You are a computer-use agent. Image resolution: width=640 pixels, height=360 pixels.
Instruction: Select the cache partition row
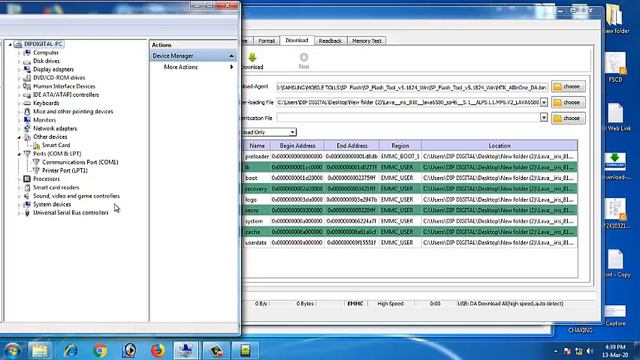point(410,232)
